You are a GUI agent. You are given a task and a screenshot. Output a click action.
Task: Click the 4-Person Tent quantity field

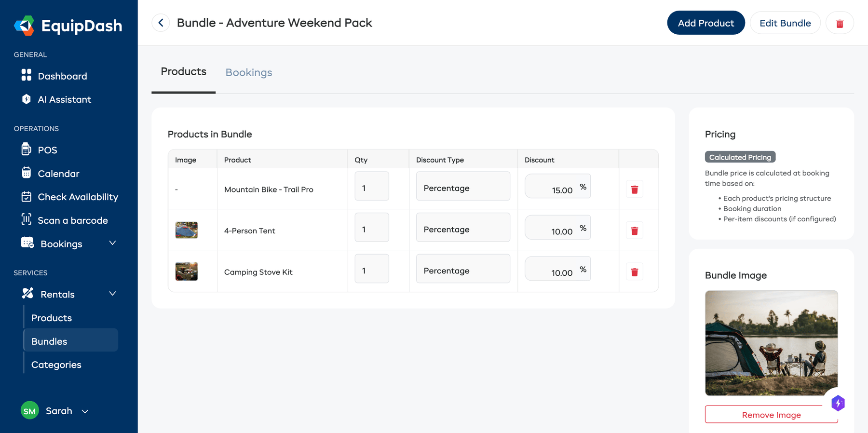371,230
